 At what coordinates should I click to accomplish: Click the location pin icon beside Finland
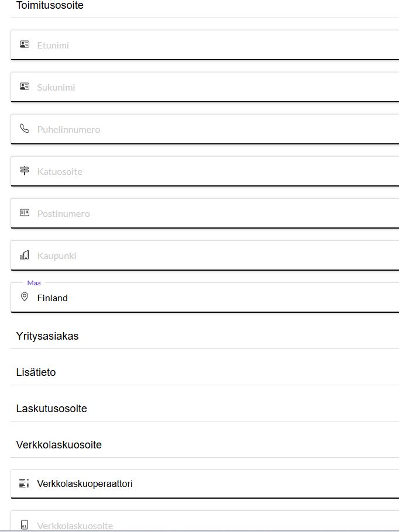pyautogui.click(x=25, y=297)
